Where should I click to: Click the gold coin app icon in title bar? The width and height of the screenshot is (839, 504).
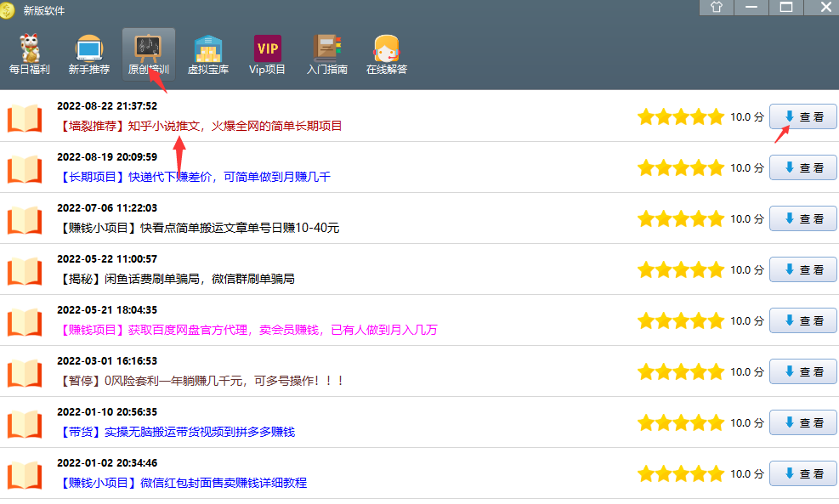(8, 9)
